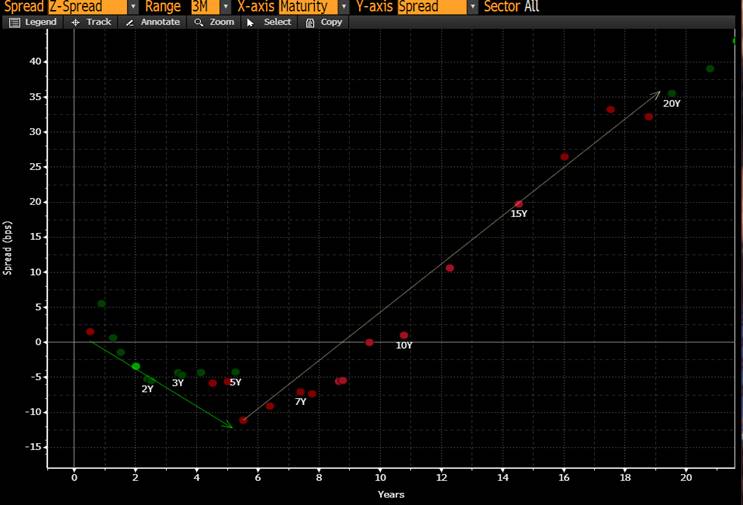Click the Spread (bps) y-axis title
Image resolution: width=743 pixels, height=505 pixels.
[7, 248]
